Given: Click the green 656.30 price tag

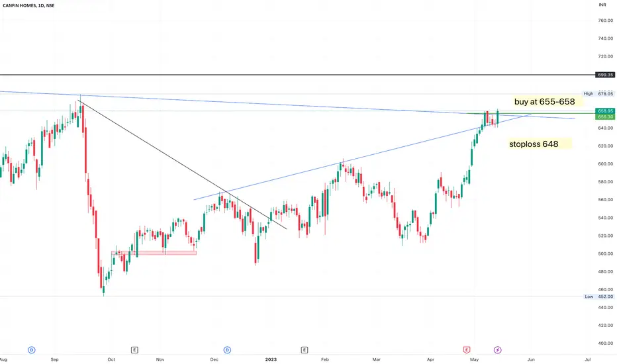Looking at the screenshot, I should point(605,117).
